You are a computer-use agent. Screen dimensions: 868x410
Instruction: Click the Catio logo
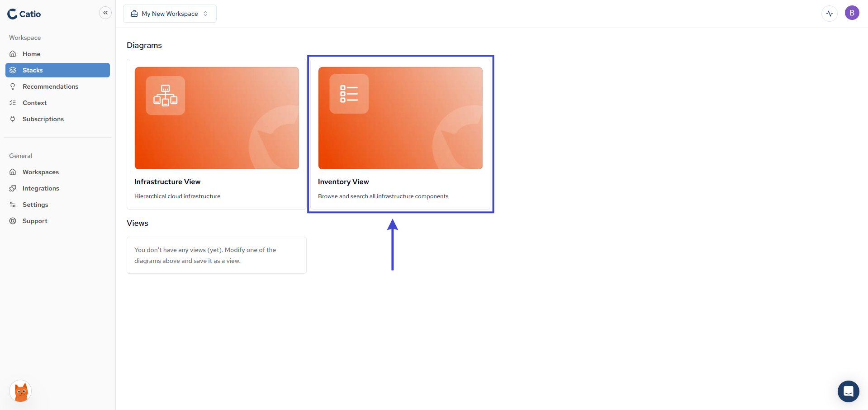[24, 14]
